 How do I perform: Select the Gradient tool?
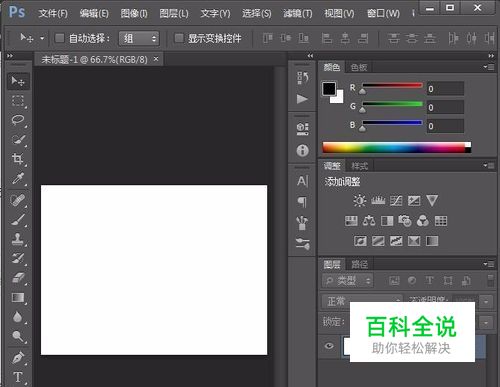(18, 297)
